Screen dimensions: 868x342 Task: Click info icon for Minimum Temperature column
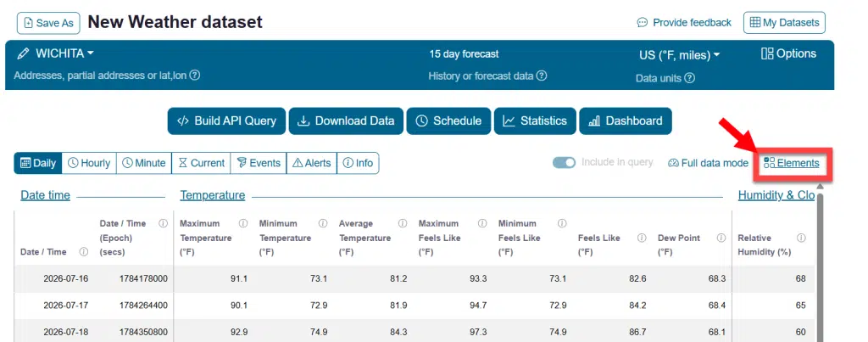tap(323, 223)
